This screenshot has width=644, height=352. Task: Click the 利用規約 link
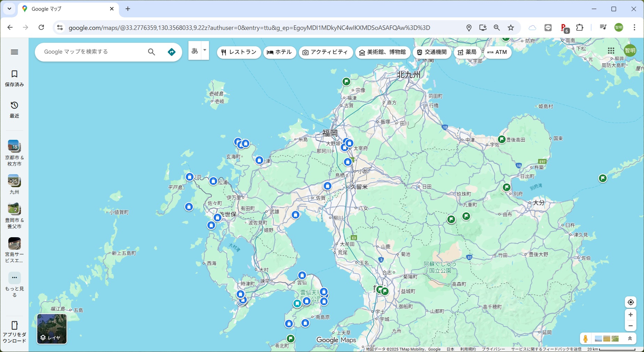468,349
